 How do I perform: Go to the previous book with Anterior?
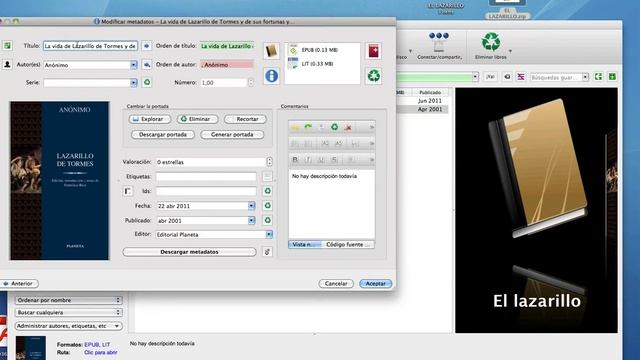[x=19, y=283]
